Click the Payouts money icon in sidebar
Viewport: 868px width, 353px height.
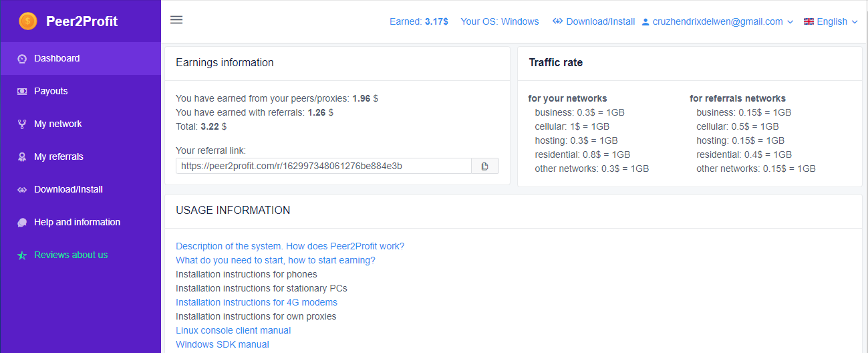tap(22, 92)
